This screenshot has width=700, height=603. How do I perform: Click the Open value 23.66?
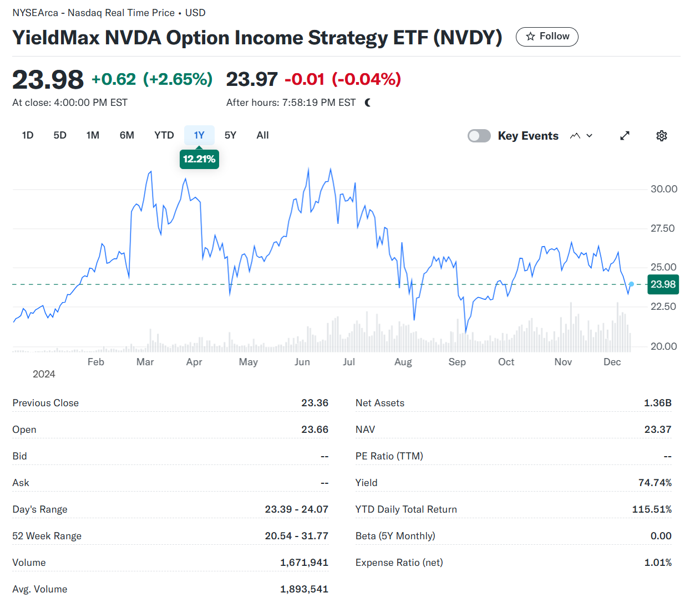(x=315, y=430)
